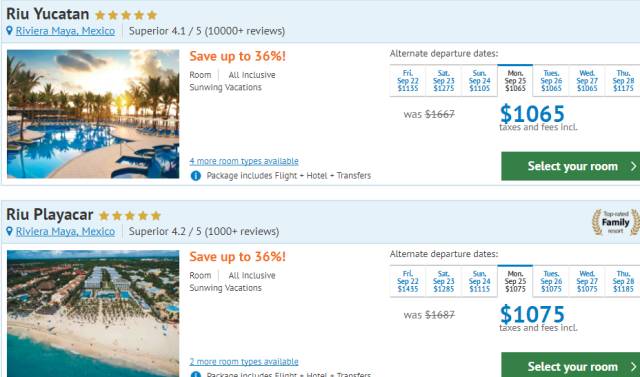The width and height of the screenshot is (640, 377).
Task: Click the Riu Playacar star rating
Action: pyautogui.click(x=130, y=216)
